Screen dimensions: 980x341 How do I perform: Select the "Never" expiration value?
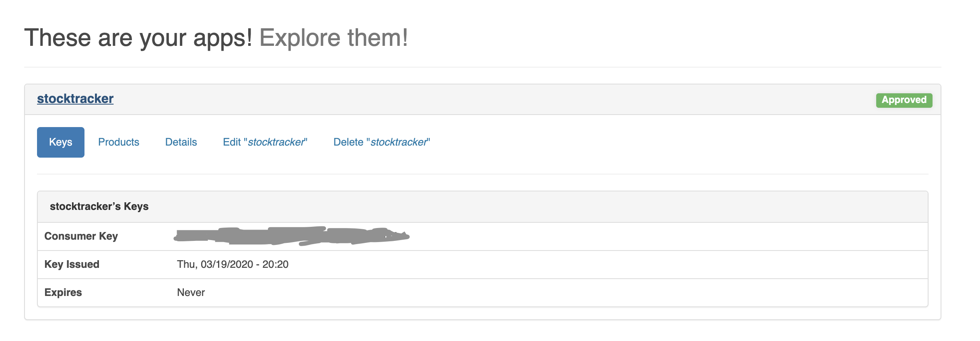tap(190, 292)
